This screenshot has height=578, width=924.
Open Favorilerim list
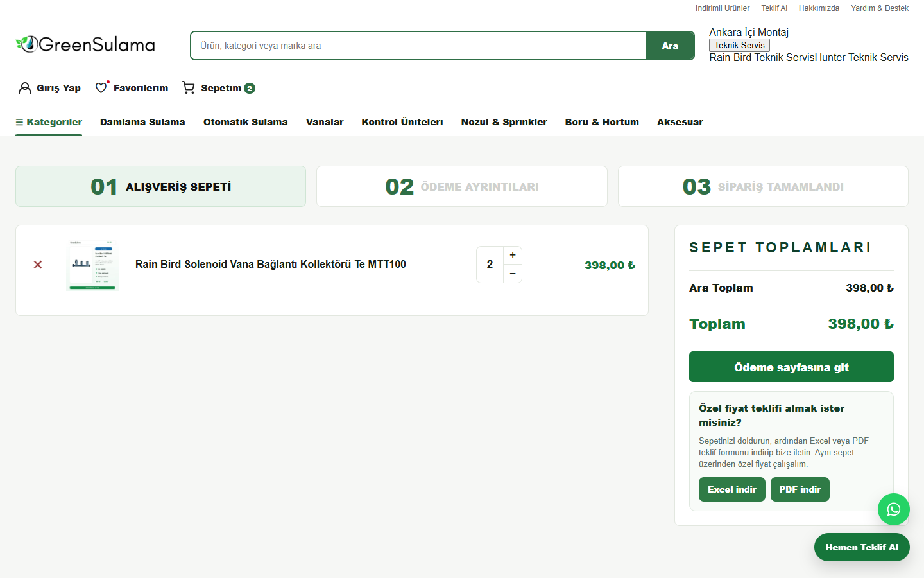click(141, 88)
